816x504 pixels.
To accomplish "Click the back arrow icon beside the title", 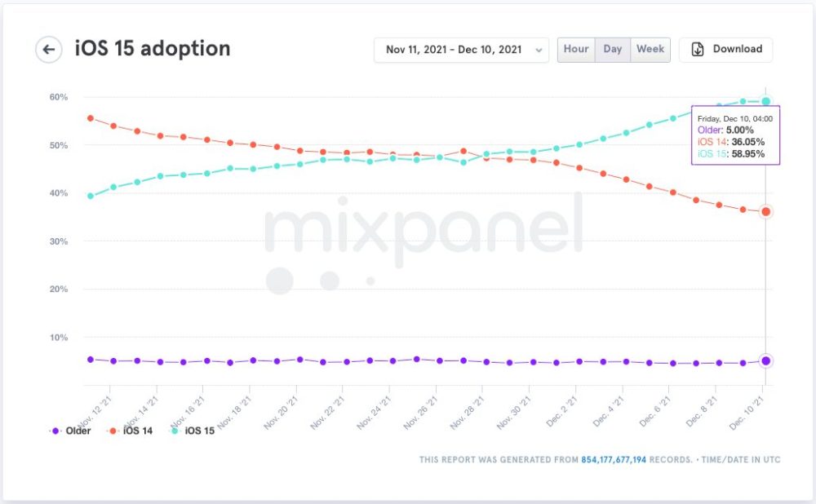I will coord(48,49).
